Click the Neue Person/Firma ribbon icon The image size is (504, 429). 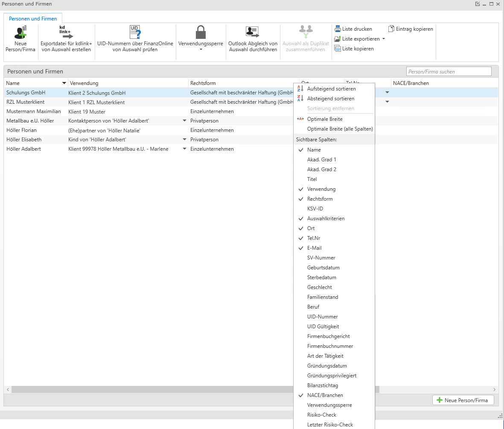[x=20, y=33]
